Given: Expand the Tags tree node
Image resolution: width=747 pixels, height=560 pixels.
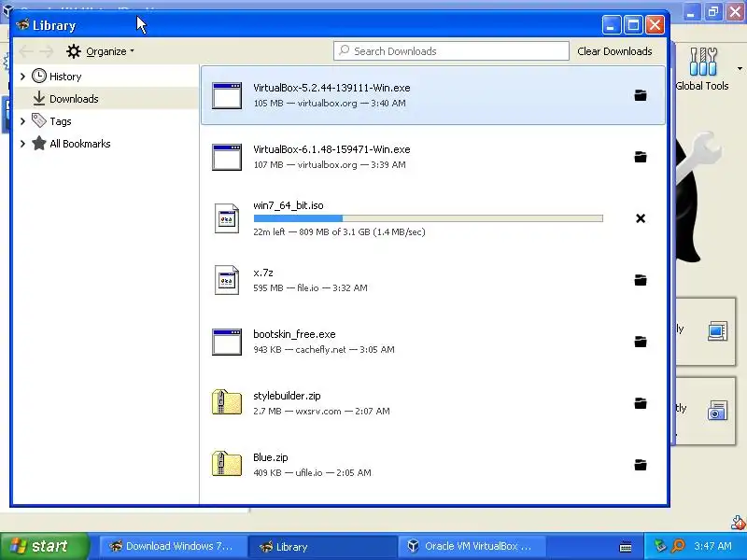Looking at the screenshot, I should click(x=22, y=121).
